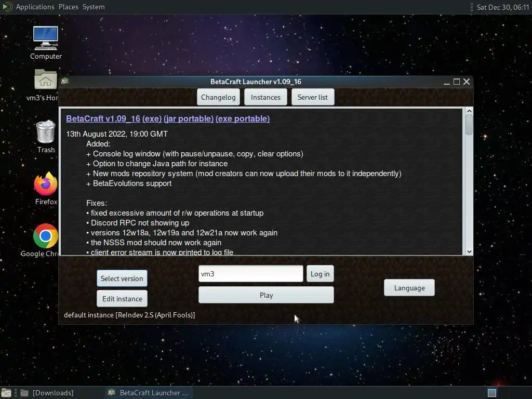Open the (exe) download link
Viewport: 532px width, 399px height.
(x=152, y=118)
